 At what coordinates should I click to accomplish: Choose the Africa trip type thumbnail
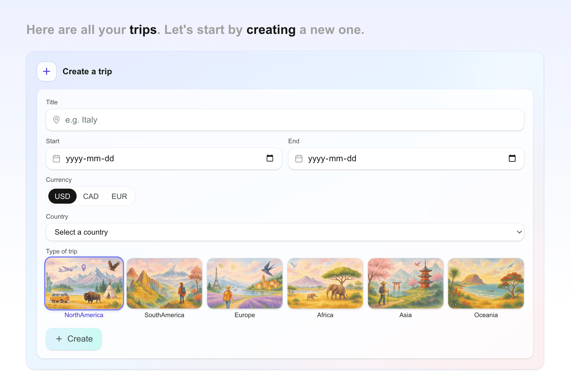point(325,283)
